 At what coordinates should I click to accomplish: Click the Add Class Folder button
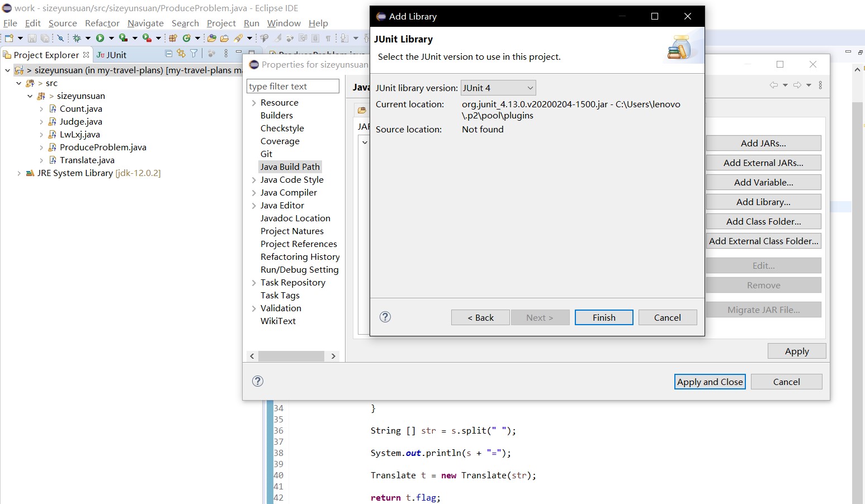(763, 221)
